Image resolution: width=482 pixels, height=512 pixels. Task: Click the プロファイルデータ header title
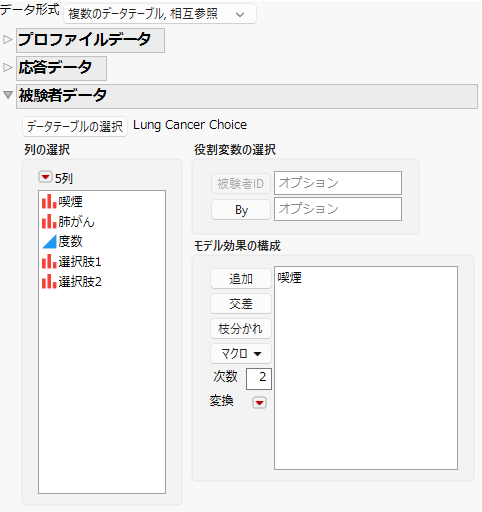[x=85, y=40]
